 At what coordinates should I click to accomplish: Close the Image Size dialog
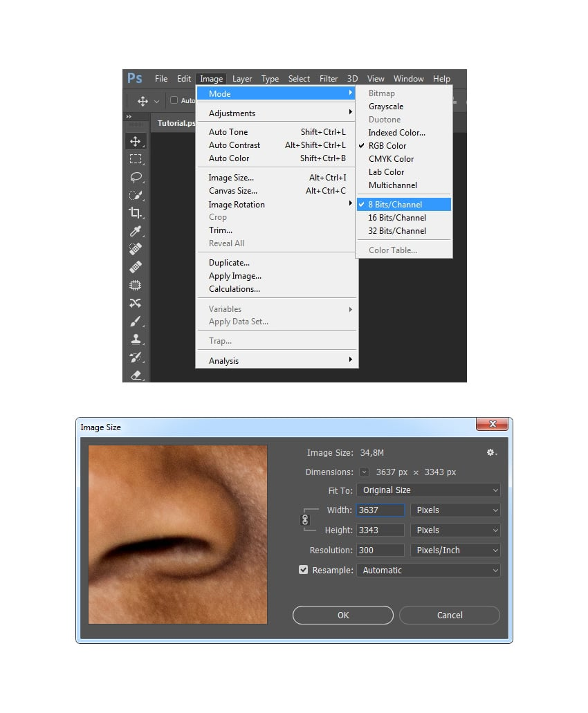pyautogui.click(x=493, y=424)
